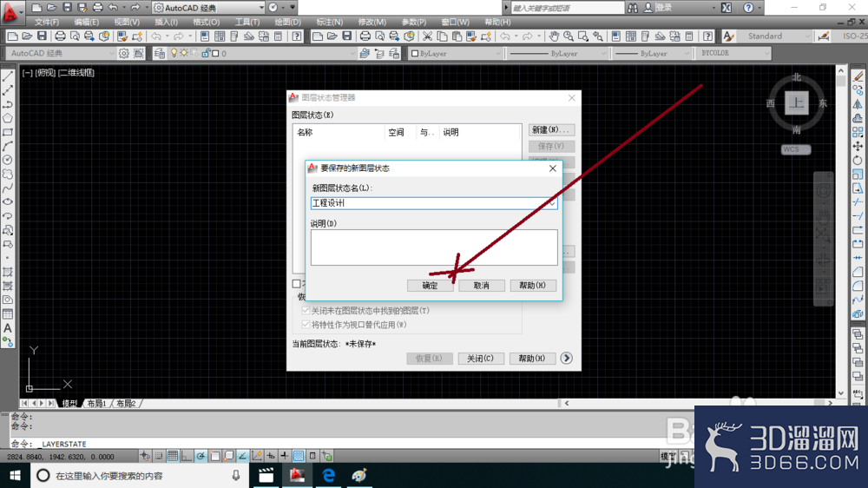Viewport: 868px width, 488px height.
Task: Open the 文件(F) menu
Action: point(47,23)
